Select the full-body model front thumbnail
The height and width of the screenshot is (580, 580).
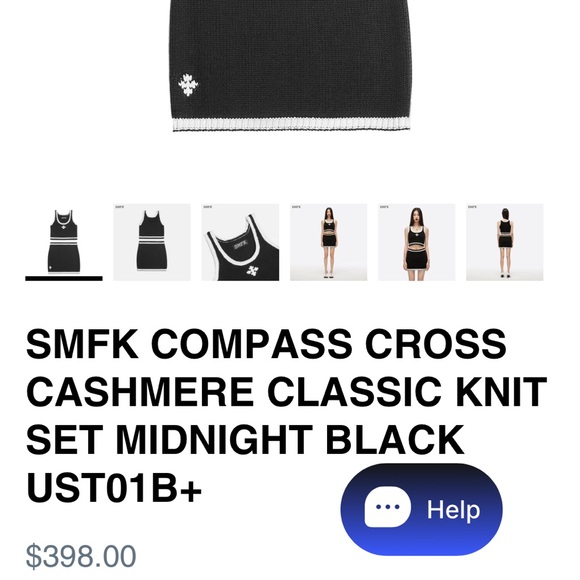click(x=328, y=242)
